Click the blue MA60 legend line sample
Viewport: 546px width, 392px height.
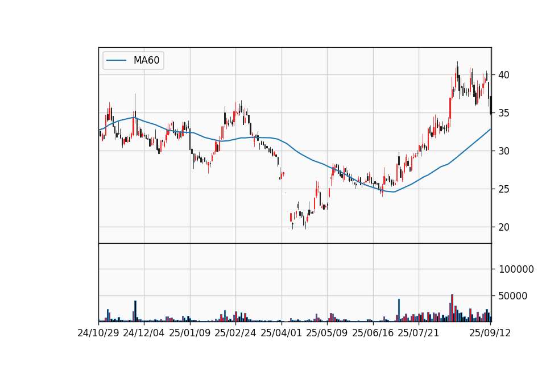tap(116, 60)
